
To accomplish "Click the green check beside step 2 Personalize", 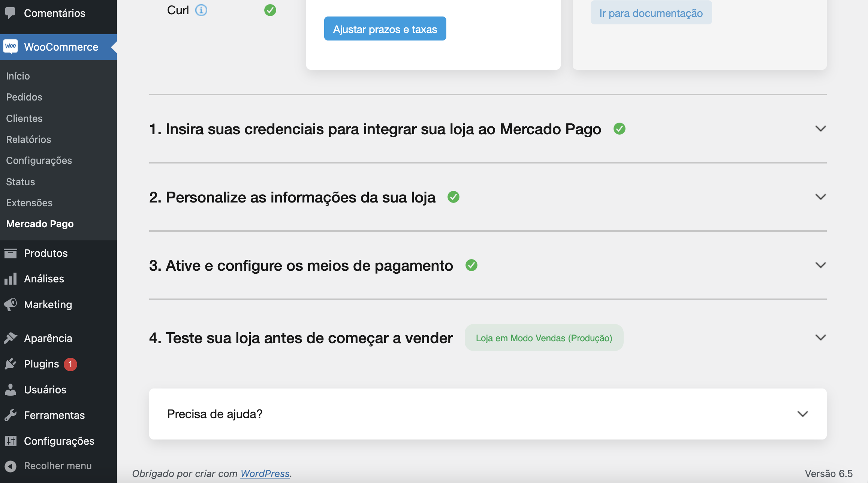I will [453, 197].
